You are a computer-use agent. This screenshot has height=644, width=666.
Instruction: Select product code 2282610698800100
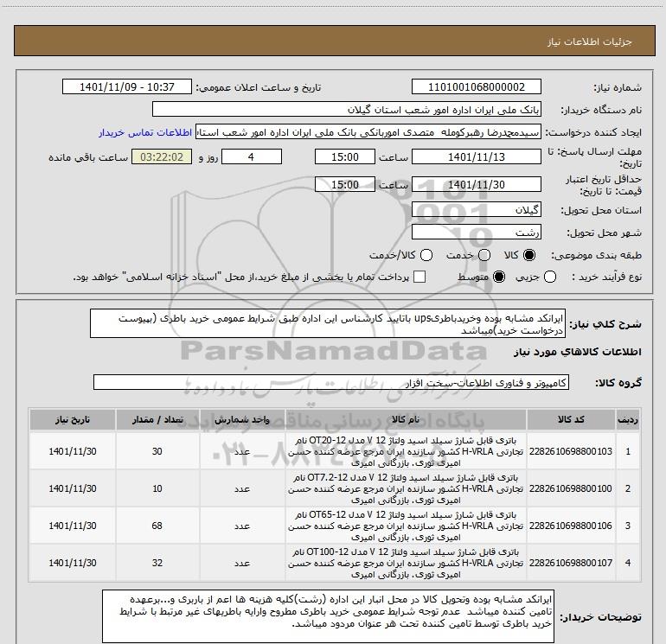(571, 488)
